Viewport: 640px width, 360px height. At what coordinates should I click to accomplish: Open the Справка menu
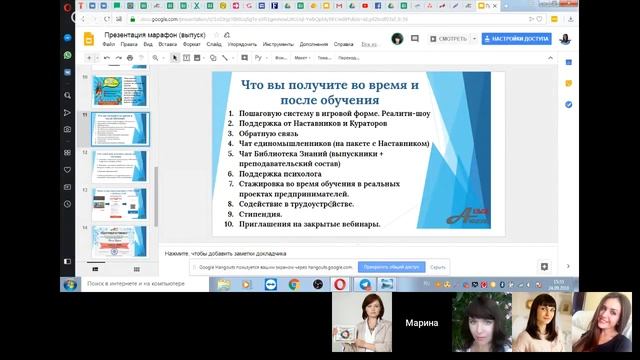(x=343, y=44)
